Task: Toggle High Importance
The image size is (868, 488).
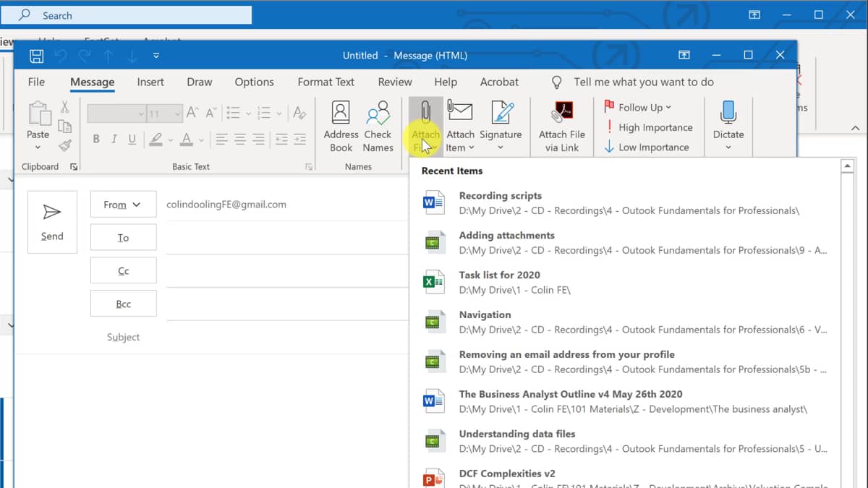Action: [x=648, y=127]
